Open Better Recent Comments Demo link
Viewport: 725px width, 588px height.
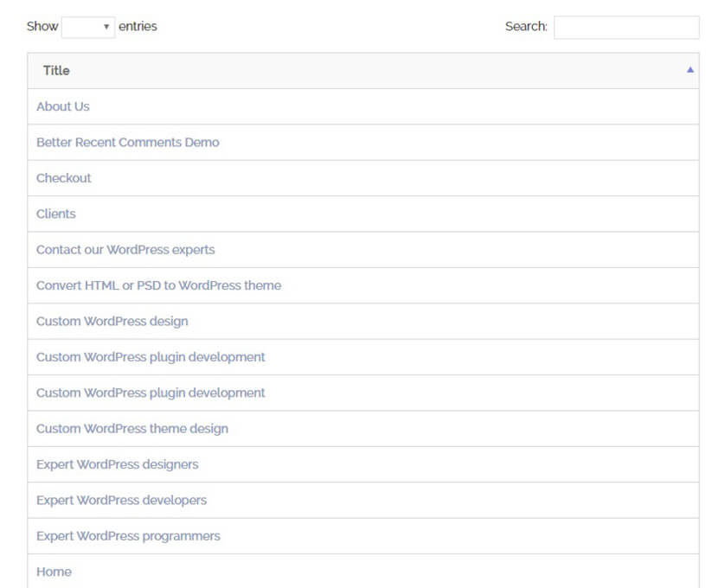point(128,142)
